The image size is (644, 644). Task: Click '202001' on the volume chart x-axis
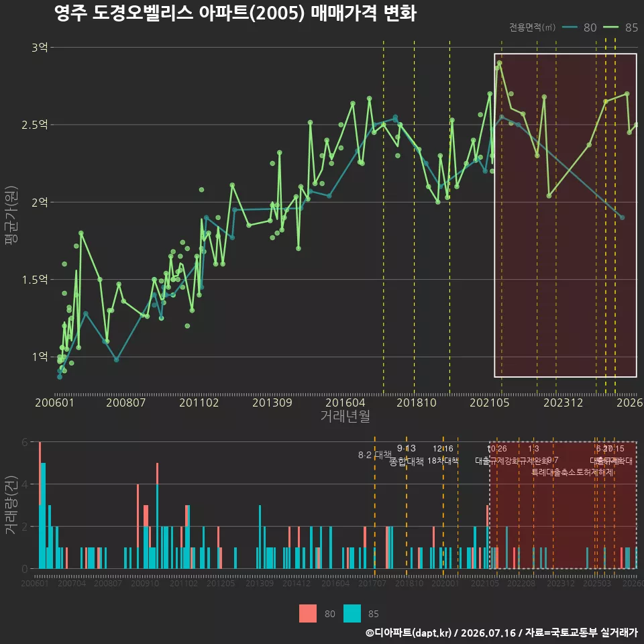tap(445, 583)
